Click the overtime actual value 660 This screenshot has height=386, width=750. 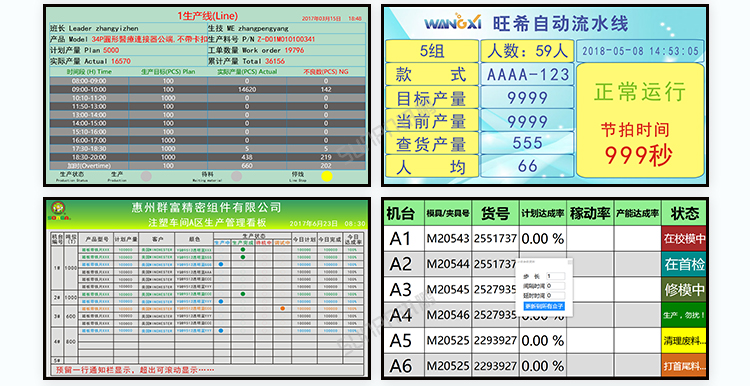[x=247, y=165]
